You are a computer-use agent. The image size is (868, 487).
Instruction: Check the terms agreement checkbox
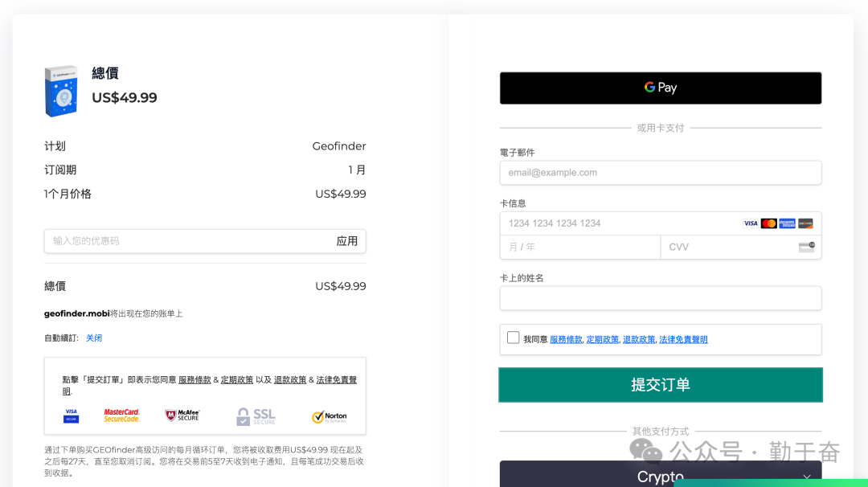[513, 338]
